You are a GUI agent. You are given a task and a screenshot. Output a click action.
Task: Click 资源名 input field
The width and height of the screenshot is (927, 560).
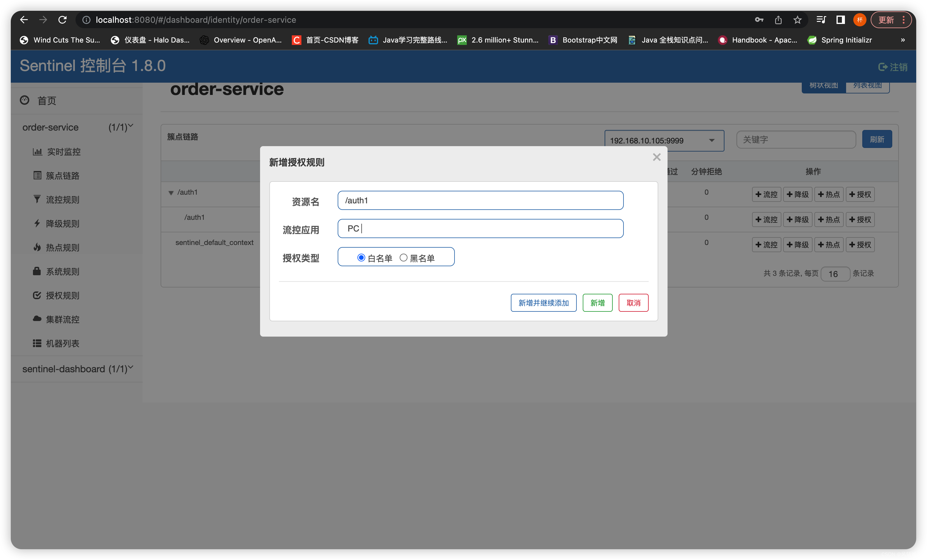pyautogui.click(x=481, y=201)
